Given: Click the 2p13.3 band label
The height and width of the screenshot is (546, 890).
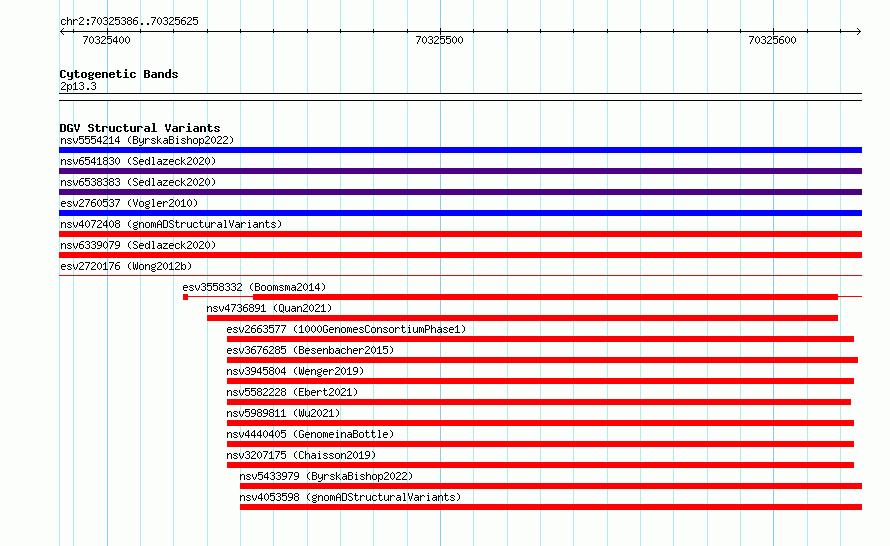Looking at the screenshot, I should coord(78,86).
